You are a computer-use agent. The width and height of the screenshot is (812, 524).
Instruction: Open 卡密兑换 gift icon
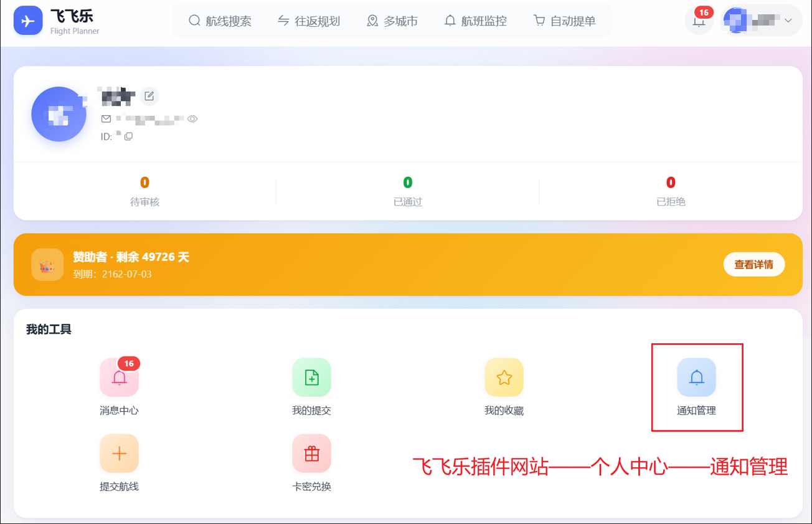(x=311, y=454)
